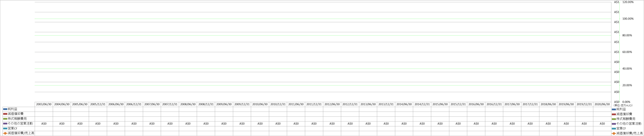Select the 2004/06/30 date column header

click(x=62, y=104)
